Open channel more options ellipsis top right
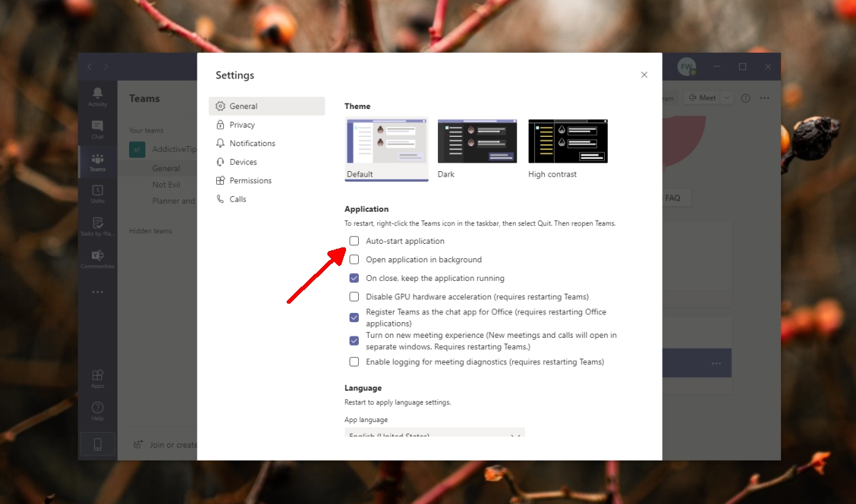The height and width of the screenshot is (504, 856). pos(765,98)
